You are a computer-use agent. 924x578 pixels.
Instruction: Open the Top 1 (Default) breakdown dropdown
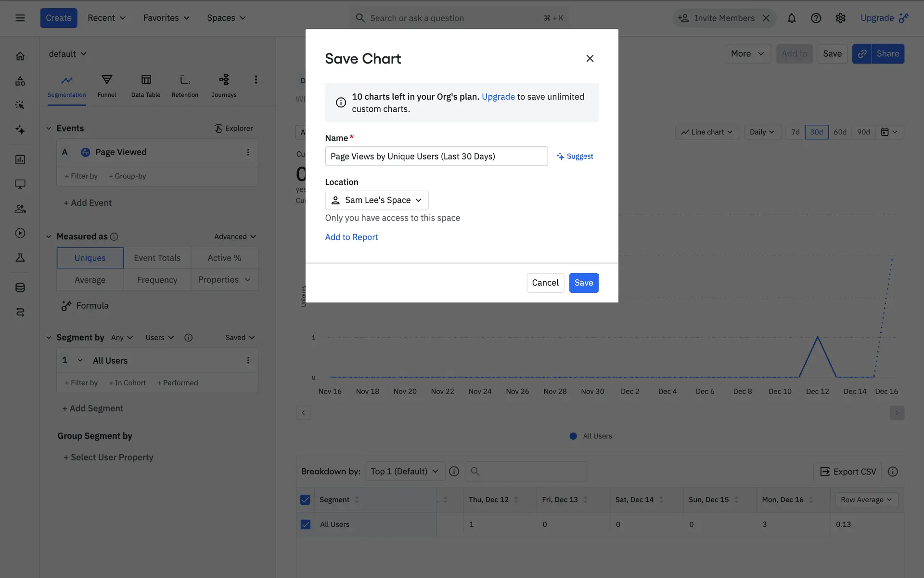(404, 471)
